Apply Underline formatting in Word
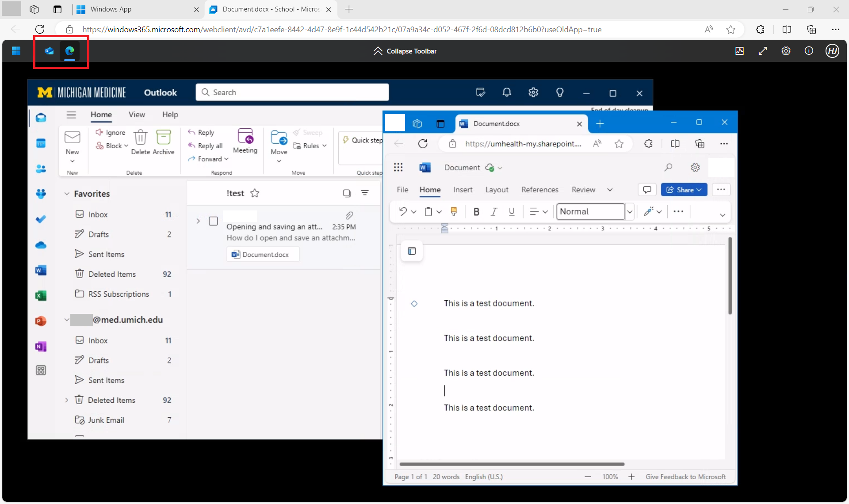The height and width of the screenshot is (504, 849). [512, 211]
